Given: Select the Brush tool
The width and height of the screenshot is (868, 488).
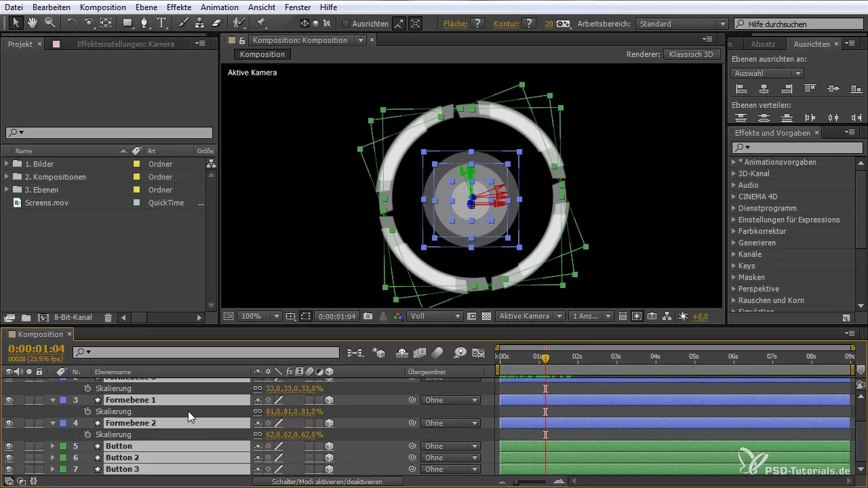Looking at the screenshot, I should click(183, 23).
